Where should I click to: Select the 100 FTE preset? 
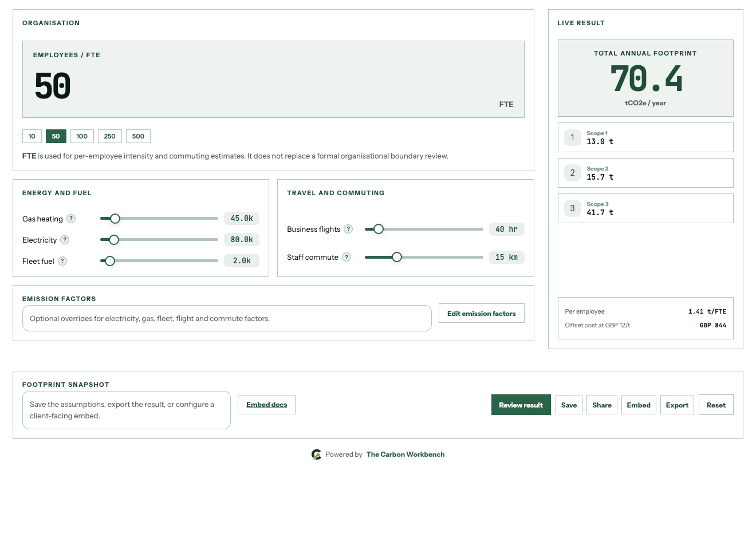click(x=82, y=136)
